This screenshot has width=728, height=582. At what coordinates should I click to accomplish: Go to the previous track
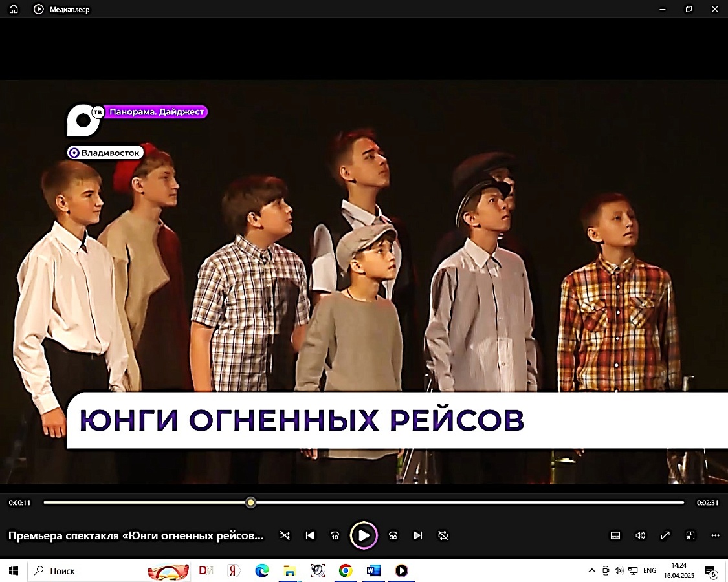310,535
